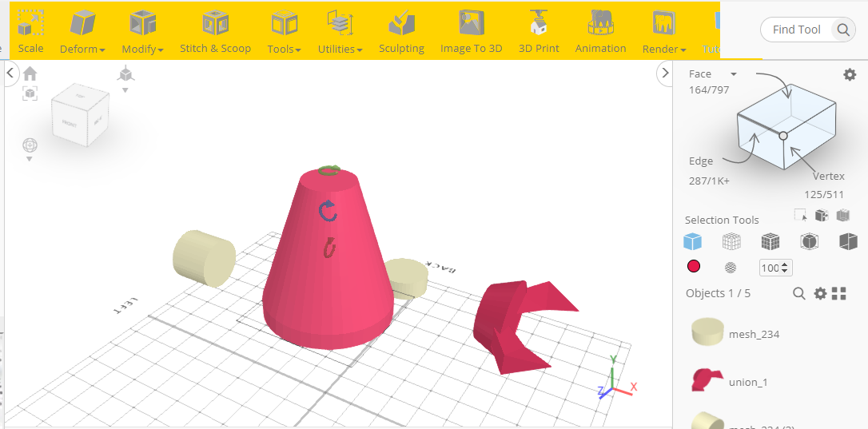Collapse the left panel with arrow

coord(10,73)
